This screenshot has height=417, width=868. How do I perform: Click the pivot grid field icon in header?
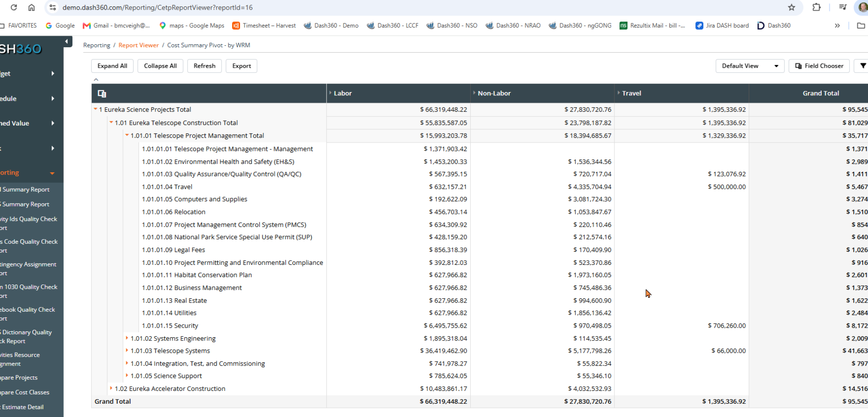click(x=102, y=93)
